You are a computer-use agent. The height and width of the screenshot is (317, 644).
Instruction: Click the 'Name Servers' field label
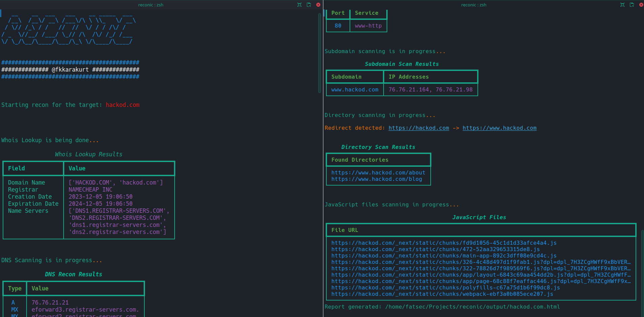point(28,211)
